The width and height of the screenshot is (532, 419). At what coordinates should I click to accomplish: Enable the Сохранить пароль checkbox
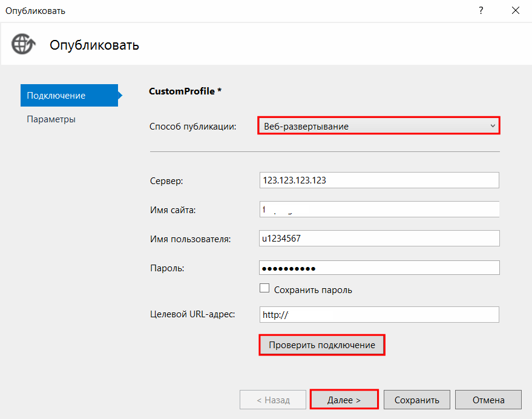(264, 288)
